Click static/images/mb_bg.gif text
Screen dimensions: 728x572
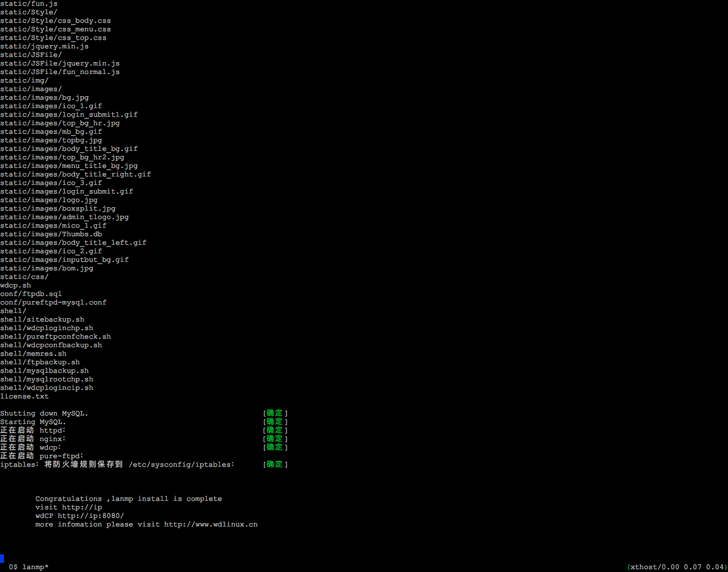point(51,131)
